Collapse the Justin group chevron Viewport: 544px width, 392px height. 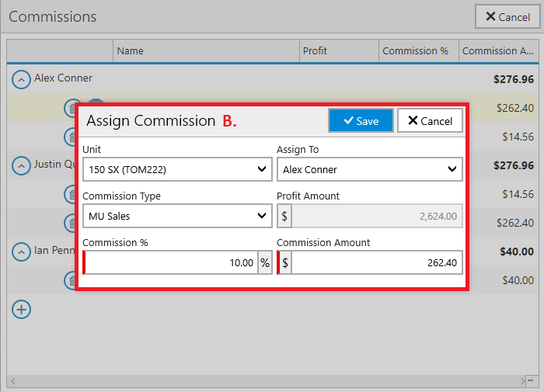21,165
